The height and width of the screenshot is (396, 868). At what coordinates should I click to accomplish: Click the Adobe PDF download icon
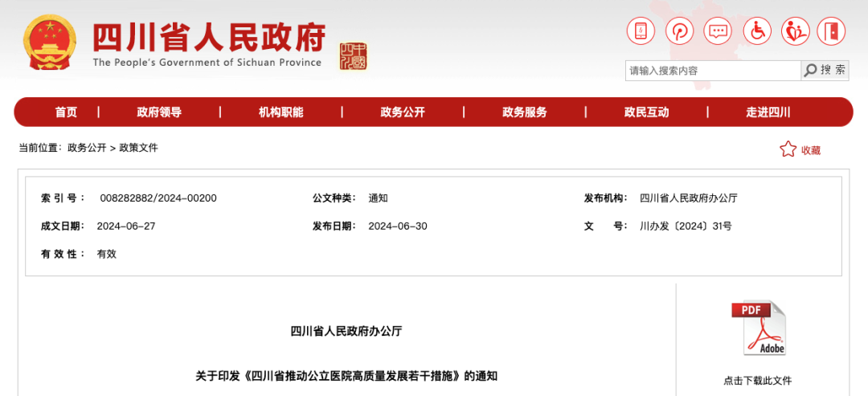757,329
